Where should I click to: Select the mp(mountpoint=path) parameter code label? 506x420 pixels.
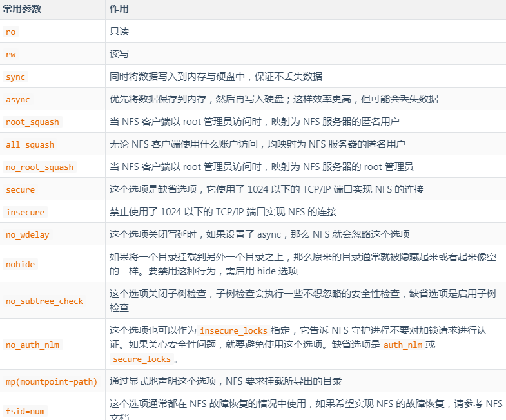52,381
